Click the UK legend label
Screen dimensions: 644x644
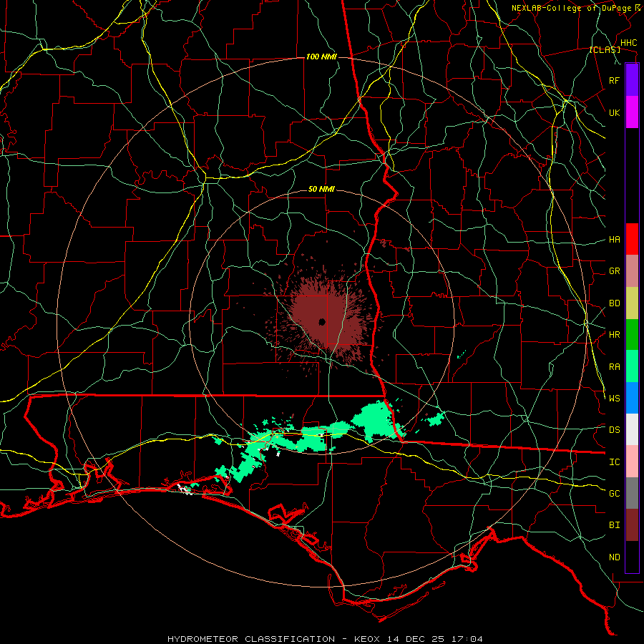click(614, 112)
